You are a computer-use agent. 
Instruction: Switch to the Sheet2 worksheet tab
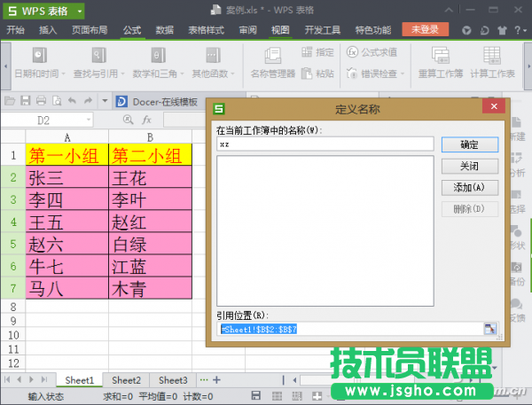point(127,380)
